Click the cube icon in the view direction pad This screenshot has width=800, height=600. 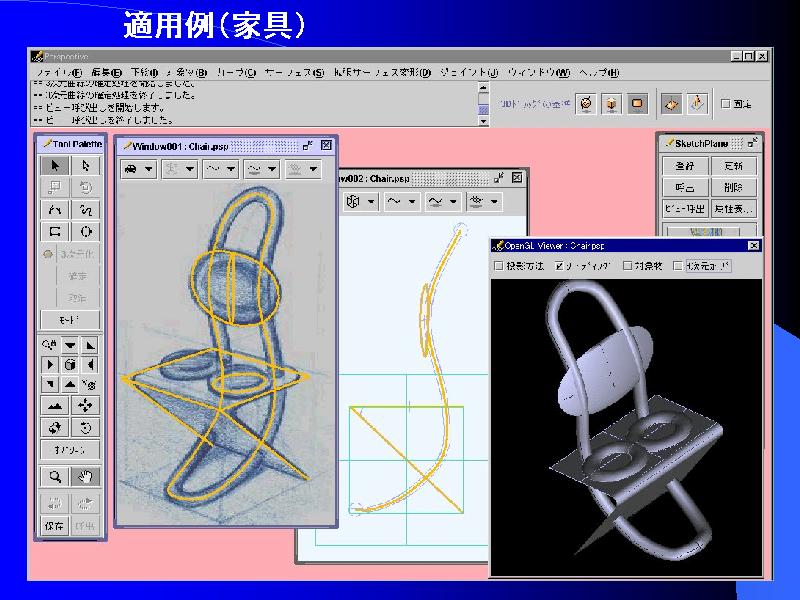[70, 364]
